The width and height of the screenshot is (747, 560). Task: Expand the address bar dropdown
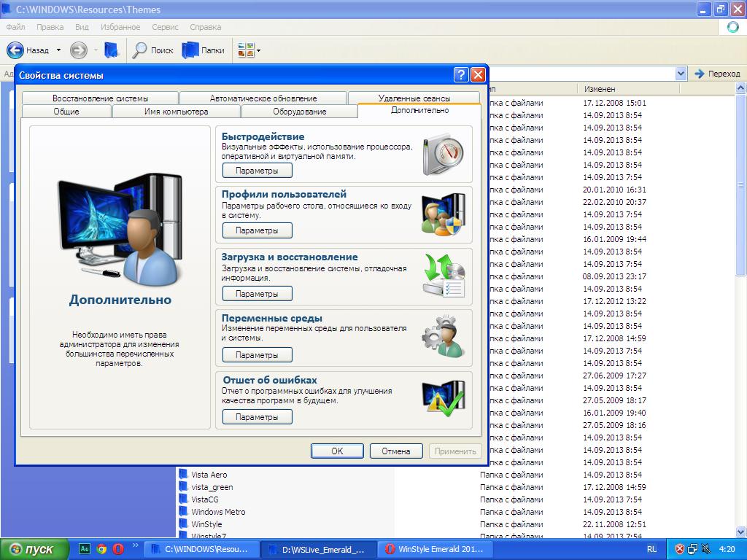coord(681,74)
